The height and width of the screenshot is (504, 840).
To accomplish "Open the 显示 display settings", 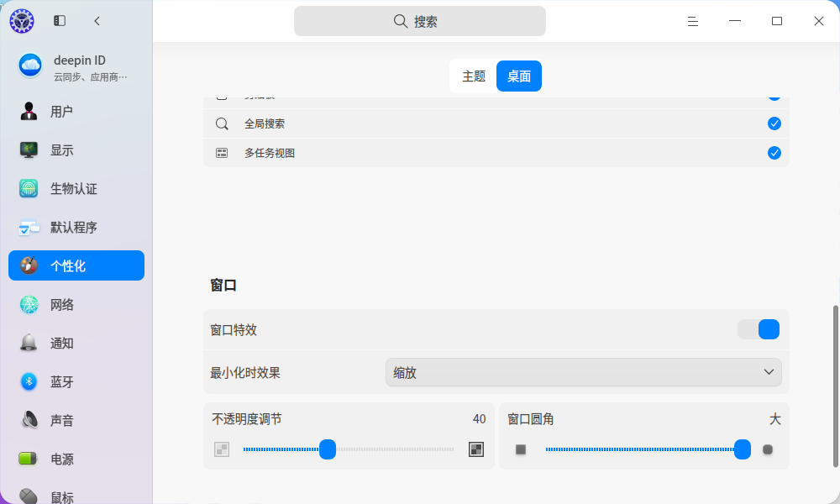I will point(76,150).
